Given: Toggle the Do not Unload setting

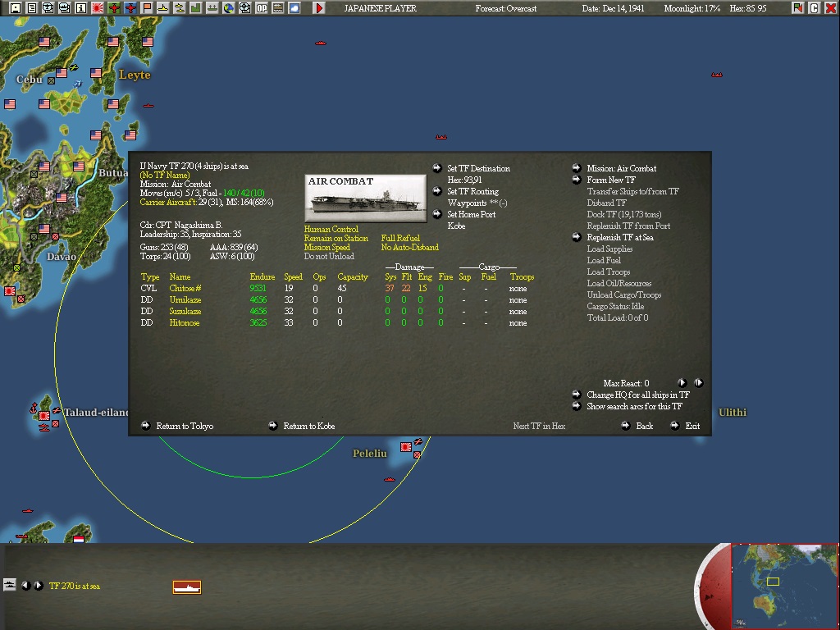Looking at the screenshot, I should [329, 257].
